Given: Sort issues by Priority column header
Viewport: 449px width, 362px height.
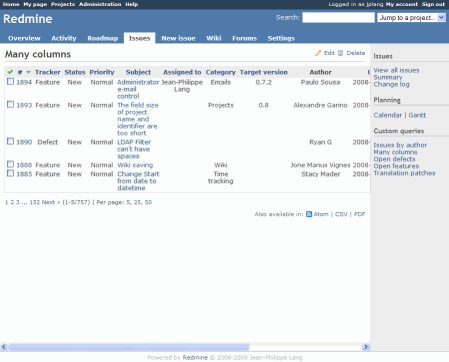Looking at the screenshot, I should [x=102, y=72].
